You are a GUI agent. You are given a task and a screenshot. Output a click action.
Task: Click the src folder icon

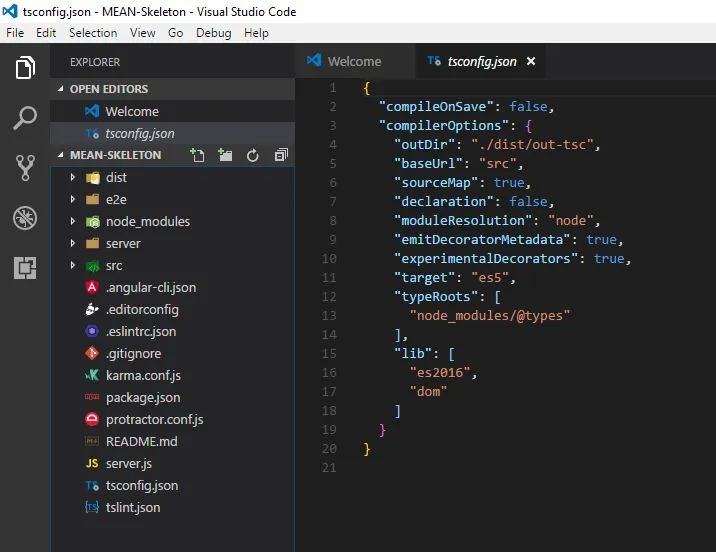(93, 265)
